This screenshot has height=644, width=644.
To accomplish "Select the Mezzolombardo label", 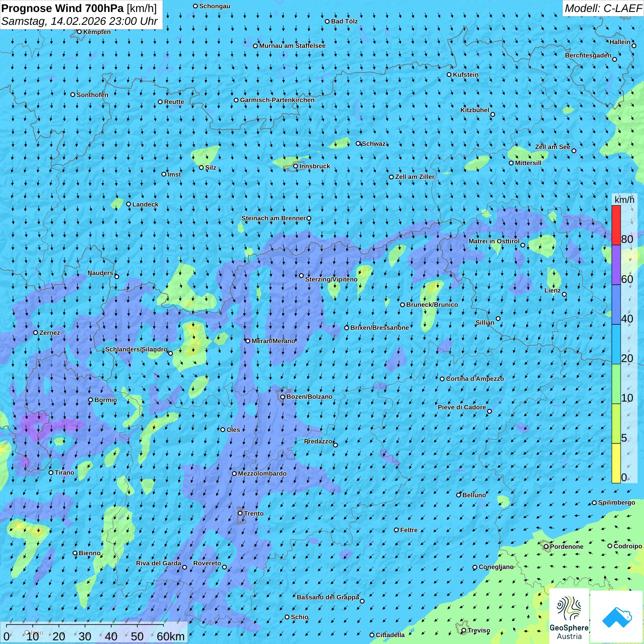I will pos(262,473).
